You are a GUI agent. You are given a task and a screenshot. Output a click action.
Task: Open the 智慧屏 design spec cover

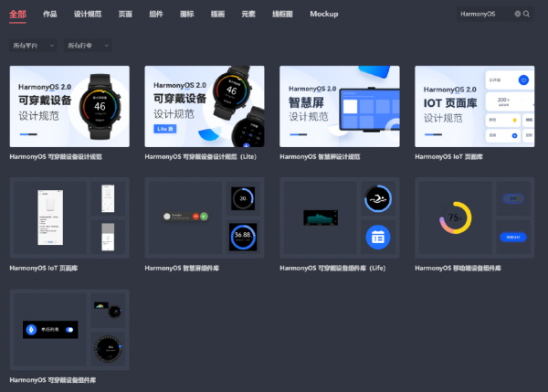tap(340, 106)
